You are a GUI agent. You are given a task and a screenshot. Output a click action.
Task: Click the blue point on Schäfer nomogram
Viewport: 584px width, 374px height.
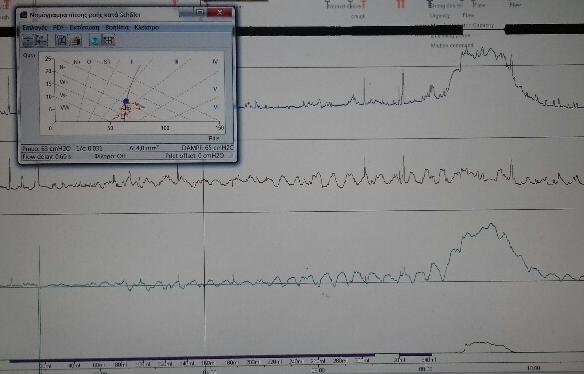tap(126, 101)
